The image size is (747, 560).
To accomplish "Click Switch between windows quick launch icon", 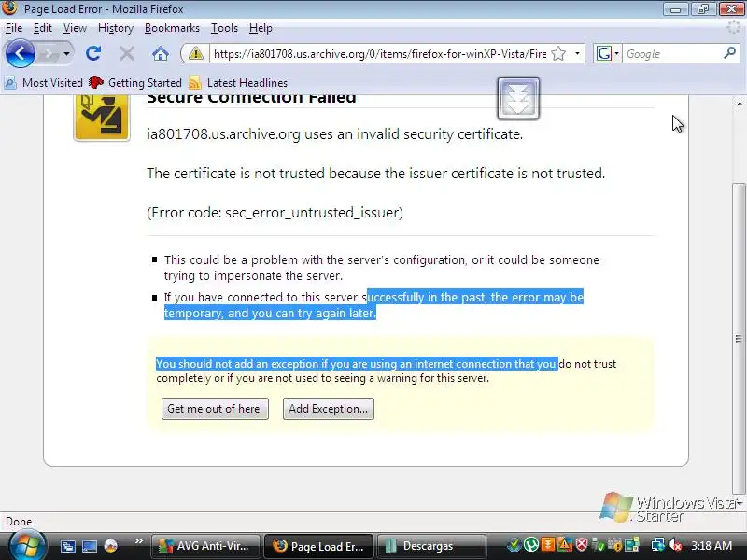I will (x=67, y=546).
